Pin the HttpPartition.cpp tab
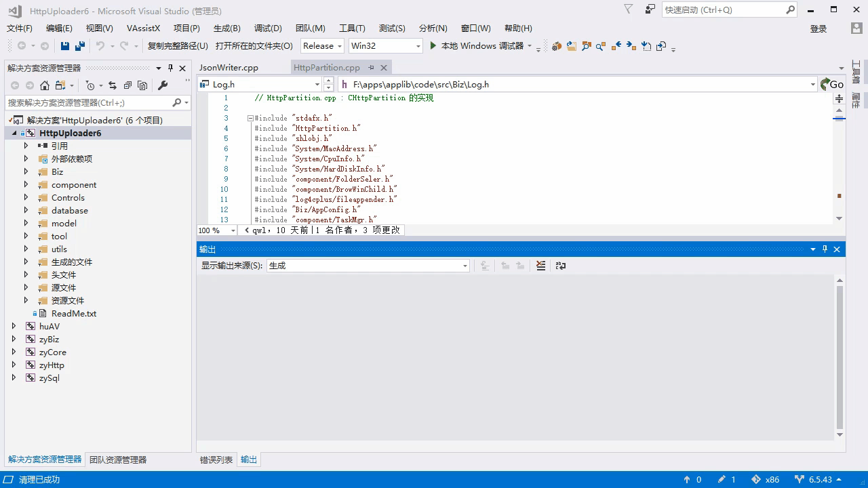 372,68
